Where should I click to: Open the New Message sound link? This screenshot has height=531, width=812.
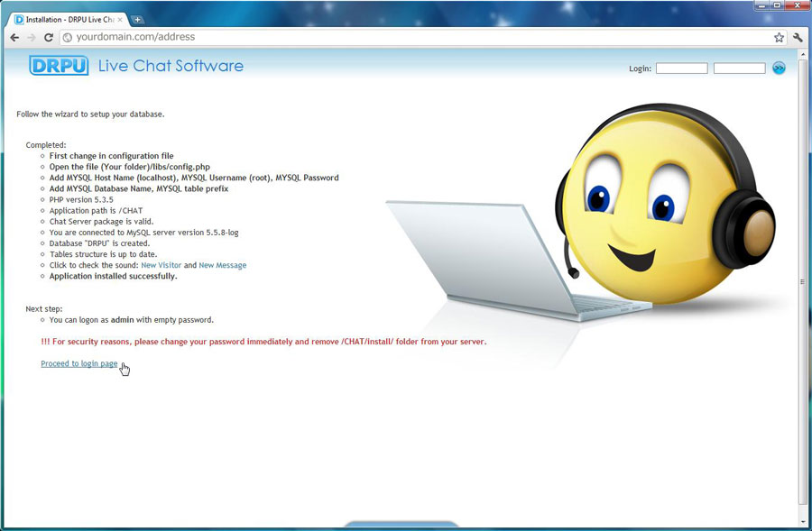(x=222, y=265)
